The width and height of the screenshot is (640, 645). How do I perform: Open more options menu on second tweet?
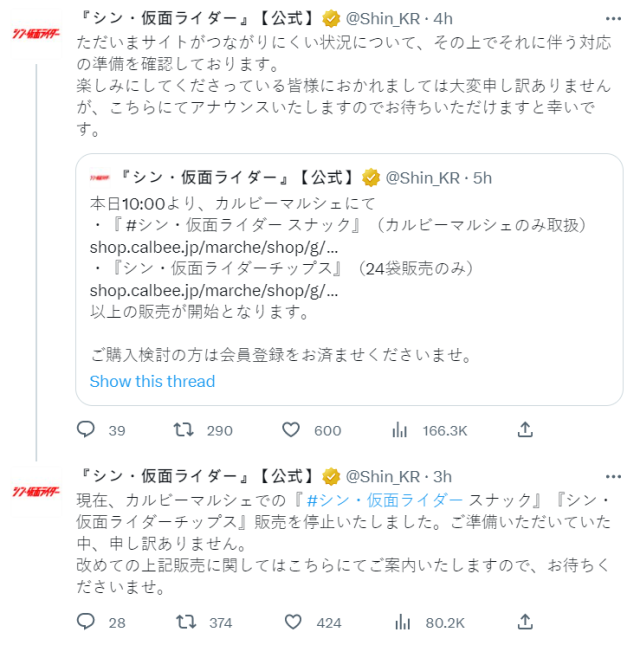click(612, 475)
